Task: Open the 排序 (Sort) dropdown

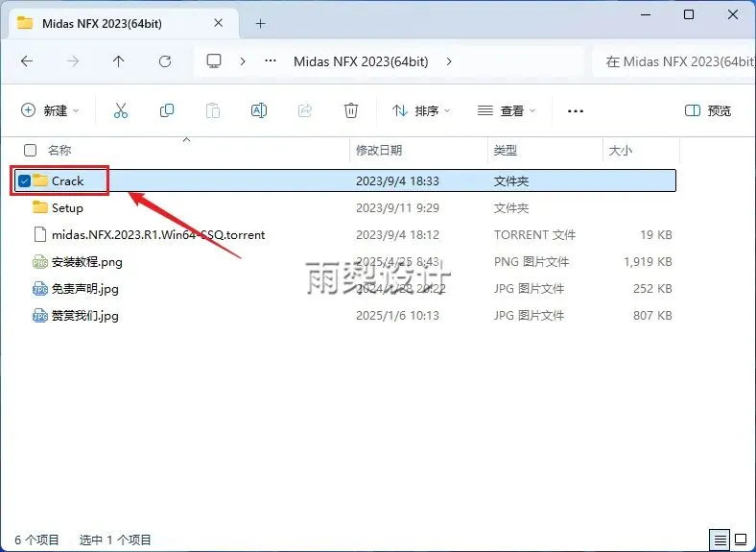Action: point(421,110)
